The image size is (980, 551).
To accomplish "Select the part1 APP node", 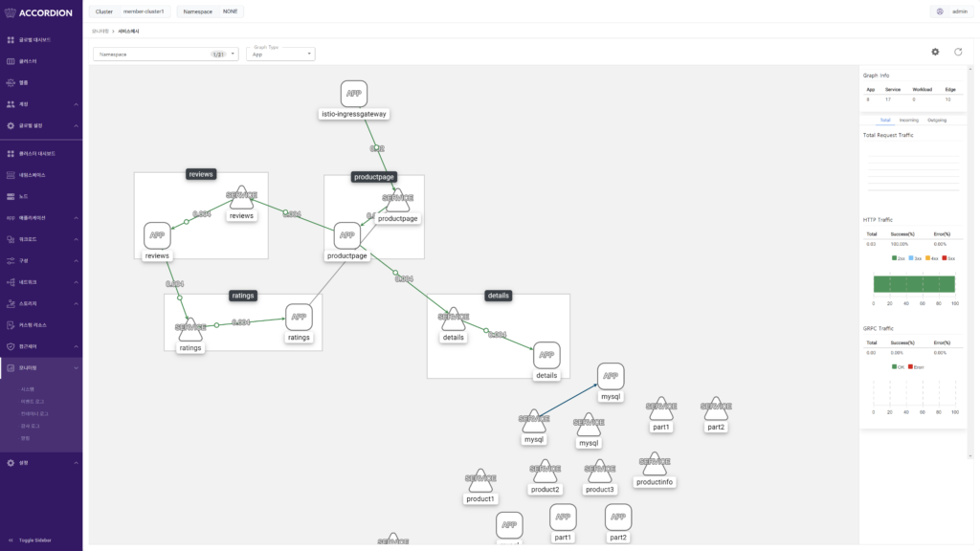I will (x=563, y=518).
